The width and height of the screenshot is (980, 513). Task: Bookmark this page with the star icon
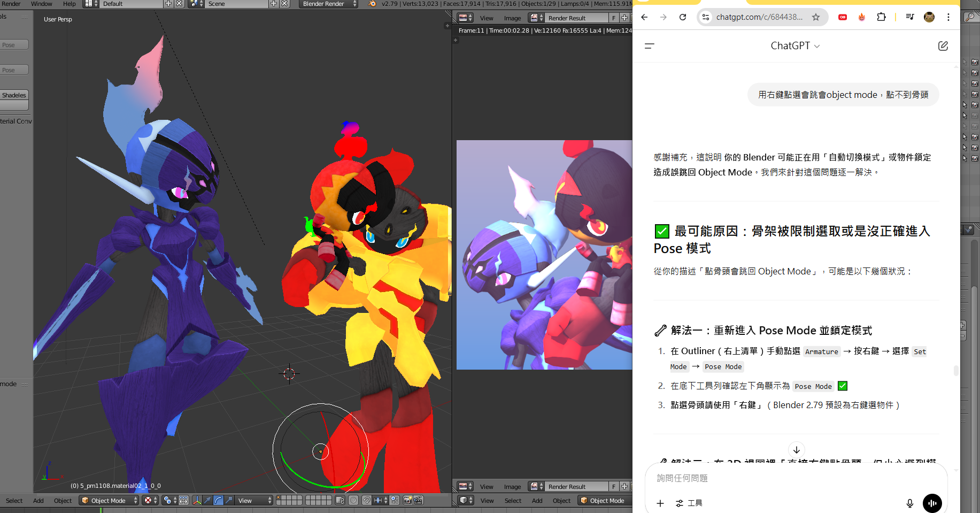[x=815, y=17]
